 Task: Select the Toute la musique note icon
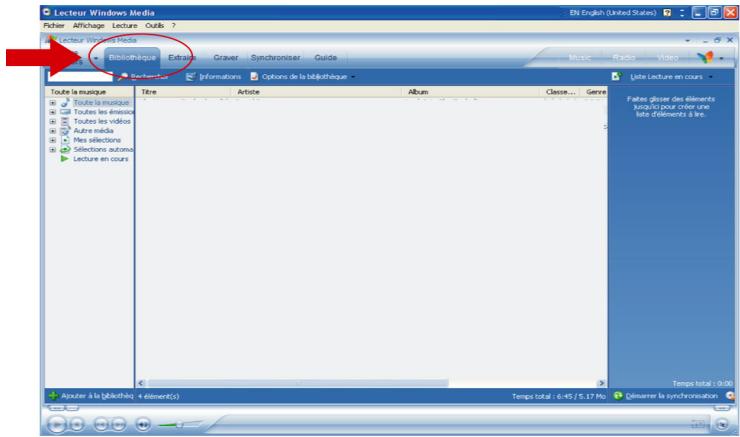(65, 102)
